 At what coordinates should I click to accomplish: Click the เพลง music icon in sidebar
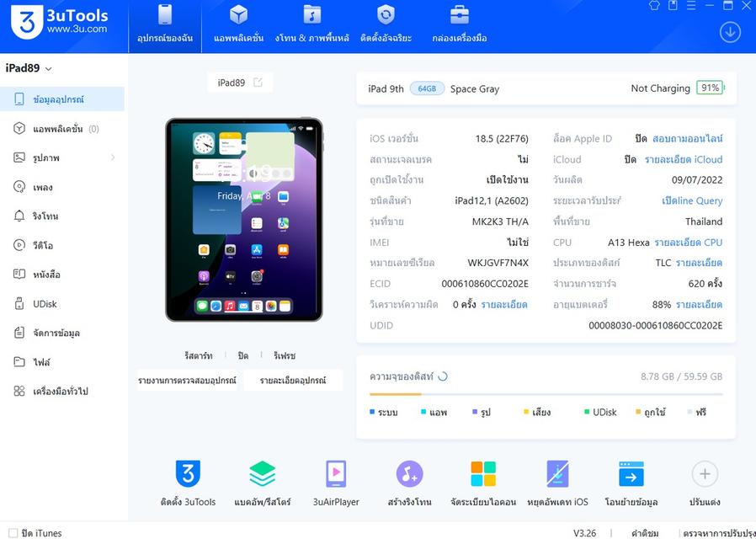(19, 187)
